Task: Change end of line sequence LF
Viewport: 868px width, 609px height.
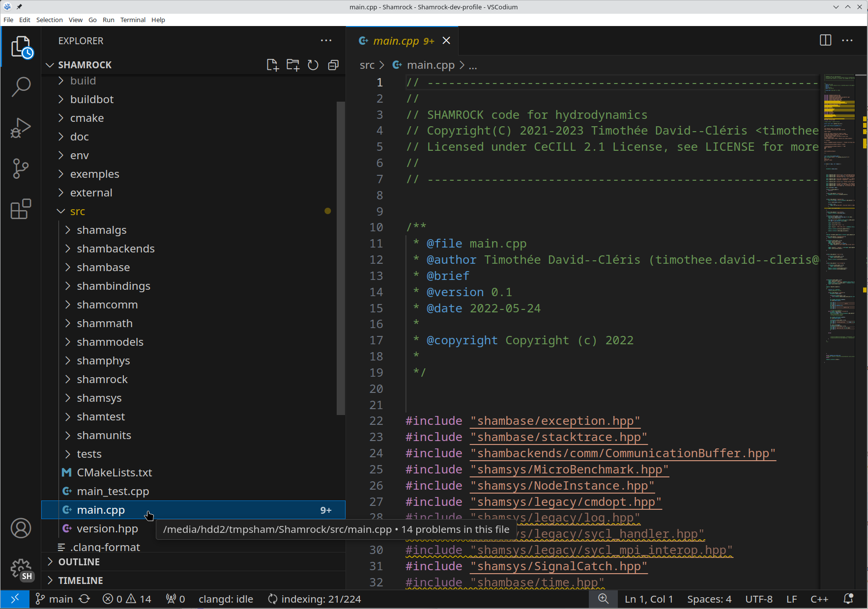Action: tap(792, 599)
